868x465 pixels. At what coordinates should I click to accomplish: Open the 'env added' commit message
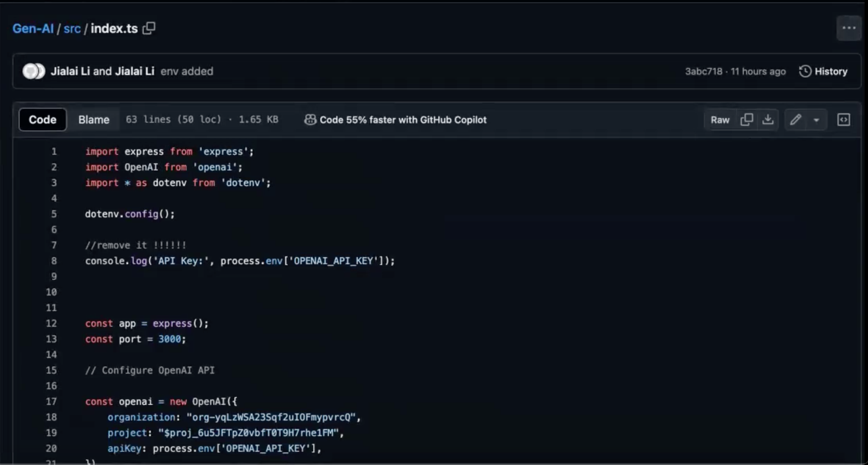(187, 71)
